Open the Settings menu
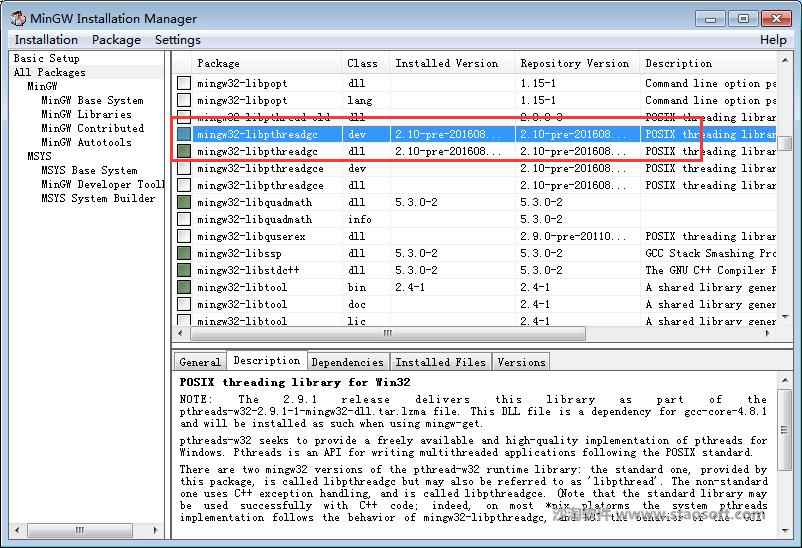This screenshot has height=548, width=802. 177,40
